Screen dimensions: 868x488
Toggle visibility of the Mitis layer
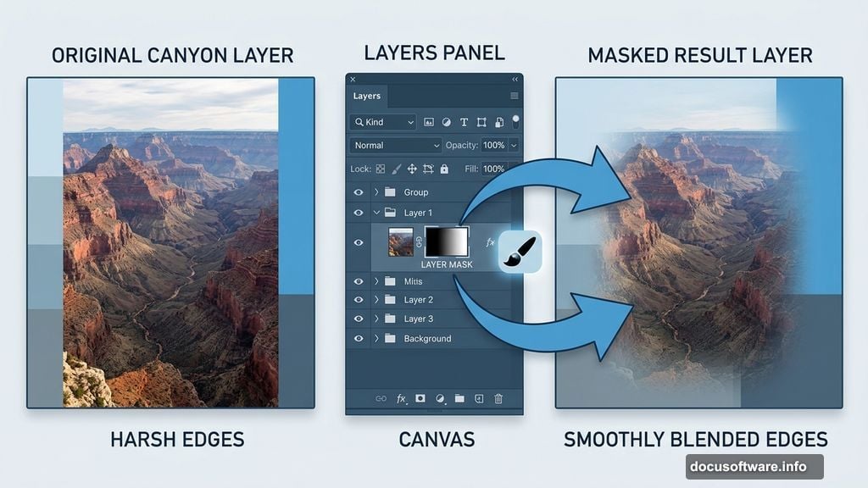[x=359, y=282]
